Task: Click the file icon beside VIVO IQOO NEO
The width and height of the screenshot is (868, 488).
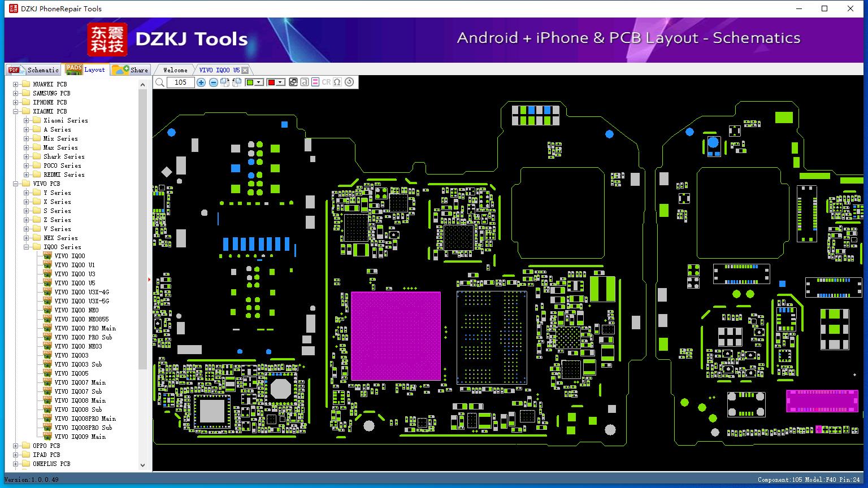Action: click(47, 310)
